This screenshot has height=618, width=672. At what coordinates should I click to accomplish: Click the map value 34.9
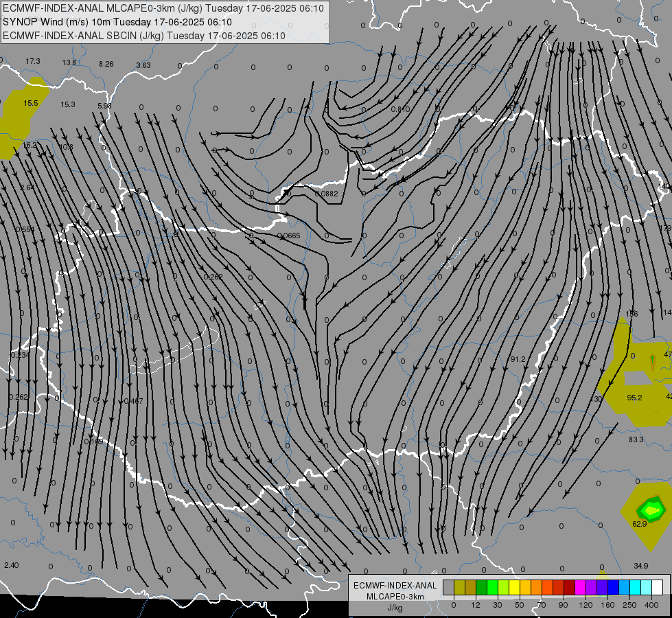coord(640,566)
